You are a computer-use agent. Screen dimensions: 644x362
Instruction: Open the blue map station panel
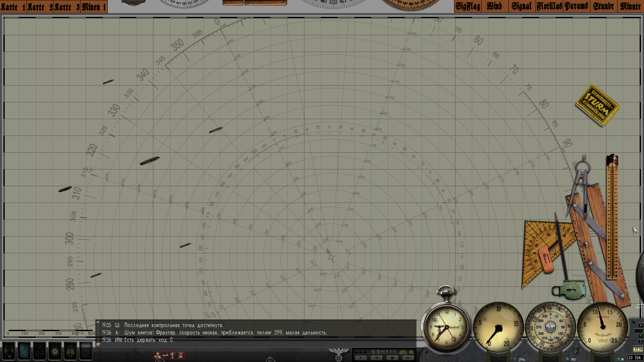[x=24, y=351]
